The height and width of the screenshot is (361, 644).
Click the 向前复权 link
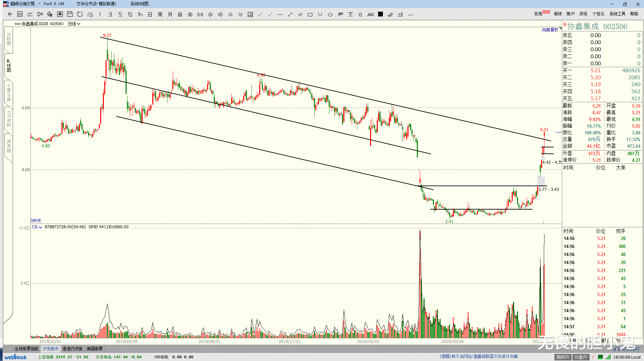550,30
